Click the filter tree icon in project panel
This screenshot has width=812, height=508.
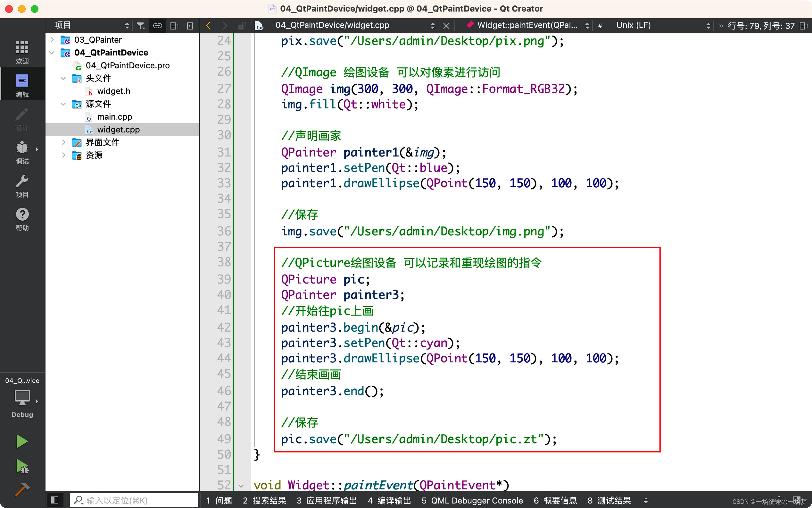coord(141,26)
